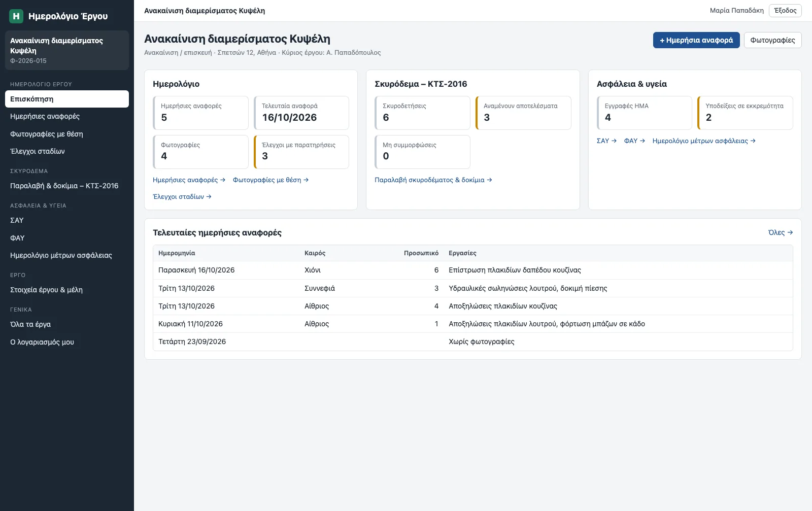
Task: Click the project card Φ-2026-015 in sidebar
Action: [x=67, y=50]
